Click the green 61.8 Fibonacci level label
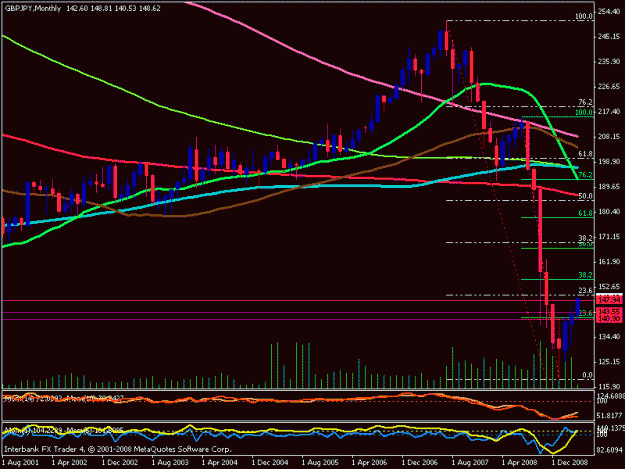Screen dimensions: 625x469 (586, 213)
